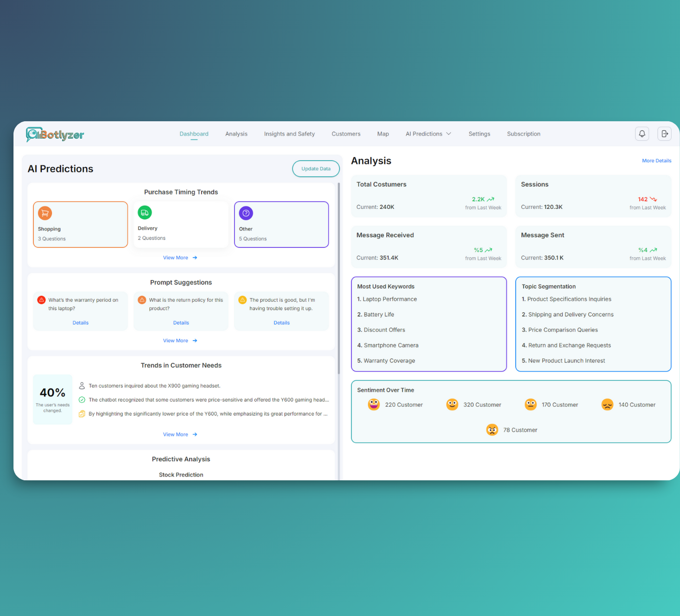This screenshot has height=616, width=680.
Task: Click the sad face 140 Customer emoji
Action: [607, 405]
